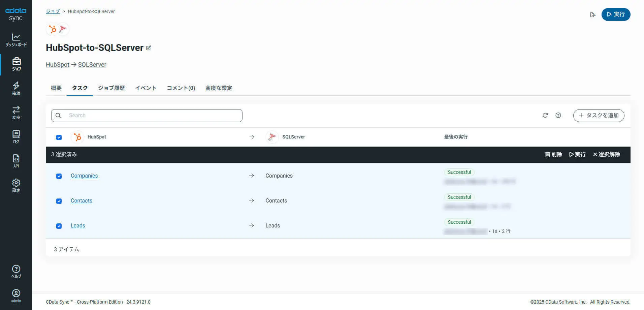Focus the task Search field
This screenshot has height=310, width=644.
pos(147,116)
